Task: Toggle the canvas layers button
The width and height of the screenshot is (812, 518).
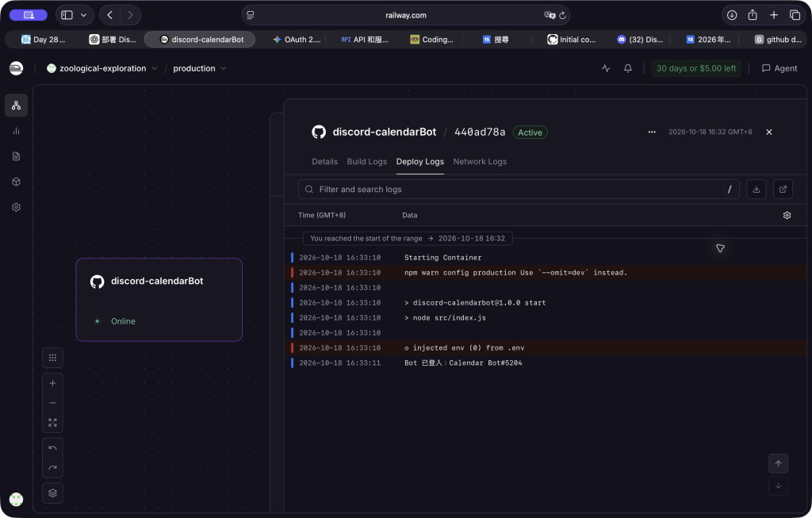Action: [x=52, y=493]
